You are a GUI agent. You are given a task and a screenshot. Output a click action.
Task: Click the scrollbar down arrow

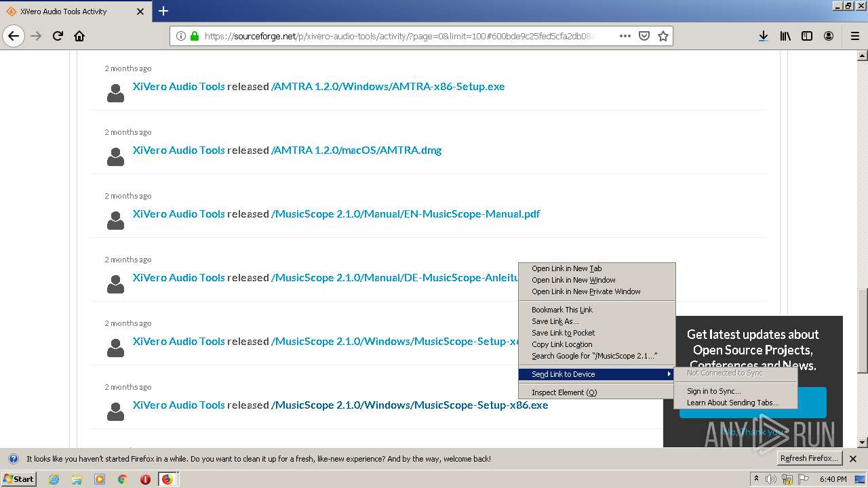(863, 443)
